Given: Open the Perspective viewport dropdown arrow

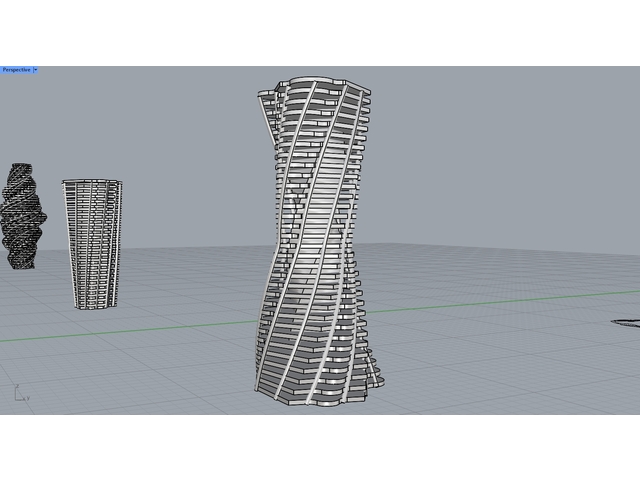Looking at the screenshot, I should 36,70.
